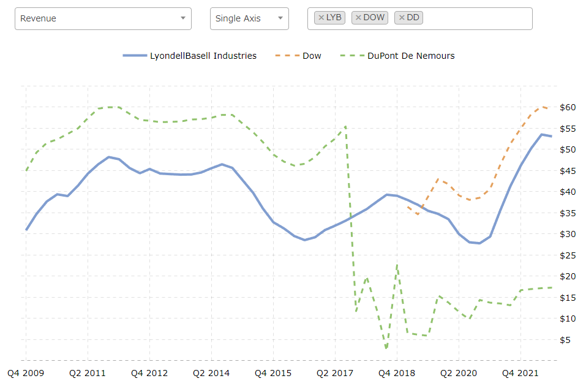Remove the DD ticker tag
586x392 pixels.
[402, 18]
